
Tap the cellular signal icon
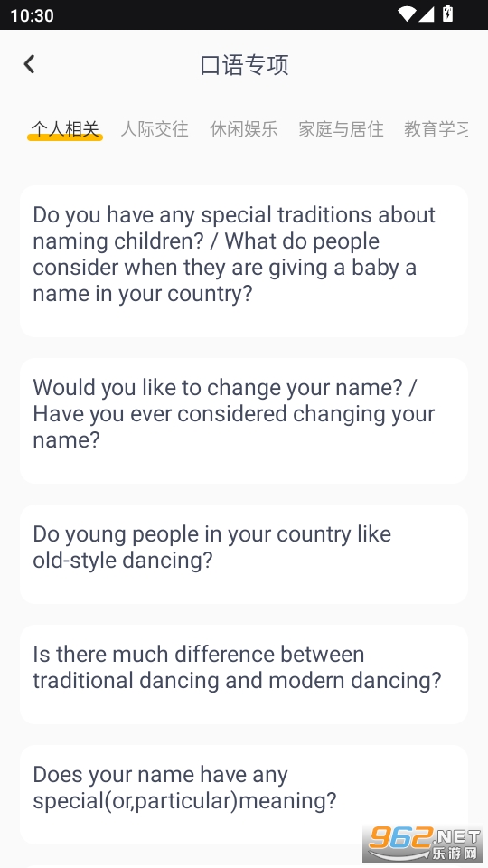[426, 14]
